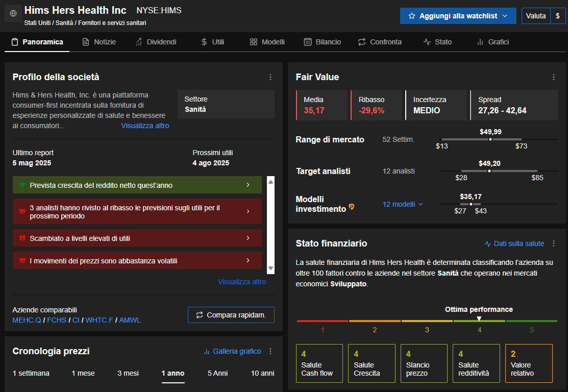Screen dimensions: 568x392
Task: Open the Valore relativo score card
Action: click(529, 363)
